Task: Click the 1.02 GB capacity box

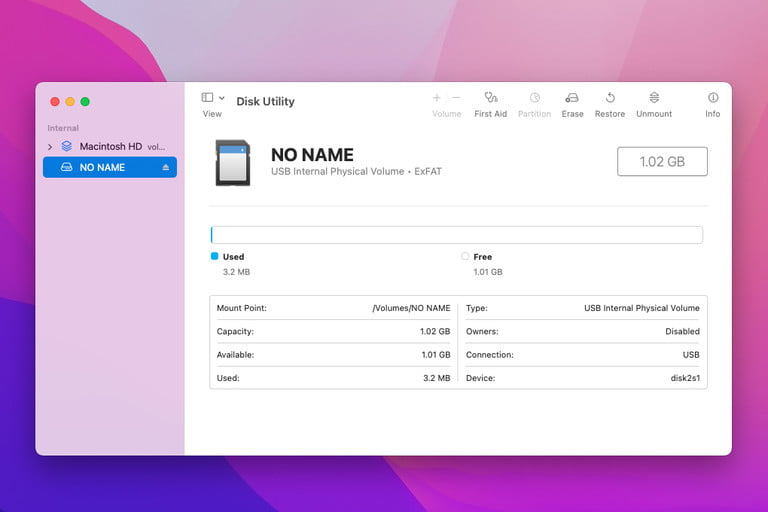Action: (x=662, y=162)
